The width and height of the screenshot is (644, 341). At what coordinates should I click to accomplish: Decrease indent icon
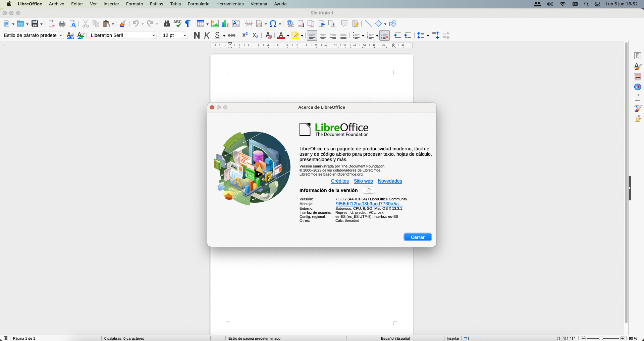point(408,35)
